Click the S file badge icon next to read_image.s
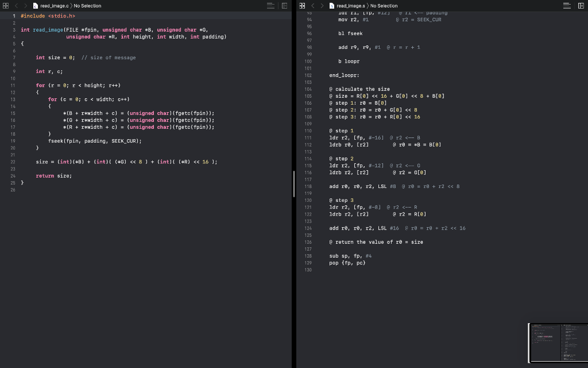 (x=332, y=5)
